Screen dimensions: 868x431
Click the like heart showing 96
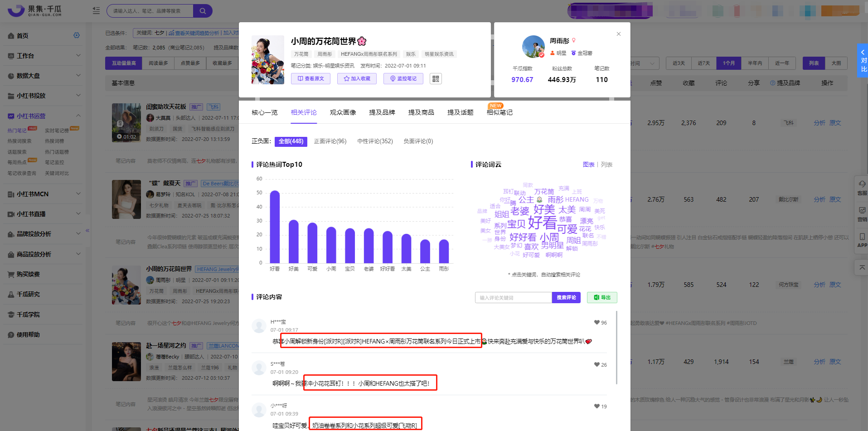pyautogui.click(x=597, y=323)
